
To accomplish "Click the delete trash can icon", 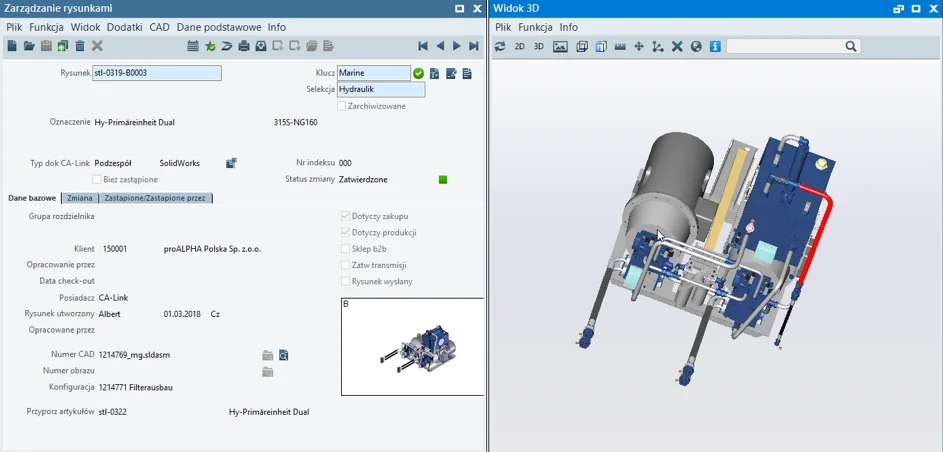I will point(80,46).
